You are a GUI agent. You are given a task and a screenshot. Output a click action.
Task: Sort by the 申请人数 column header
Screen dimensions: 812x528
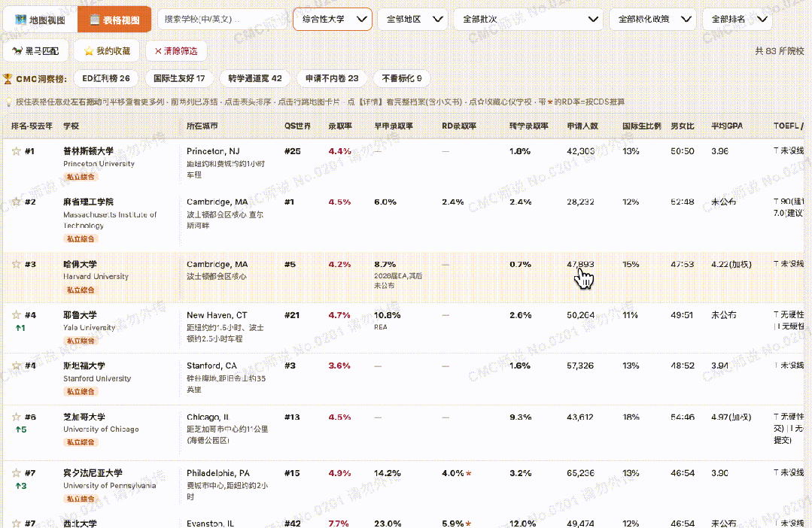[582, 126]
